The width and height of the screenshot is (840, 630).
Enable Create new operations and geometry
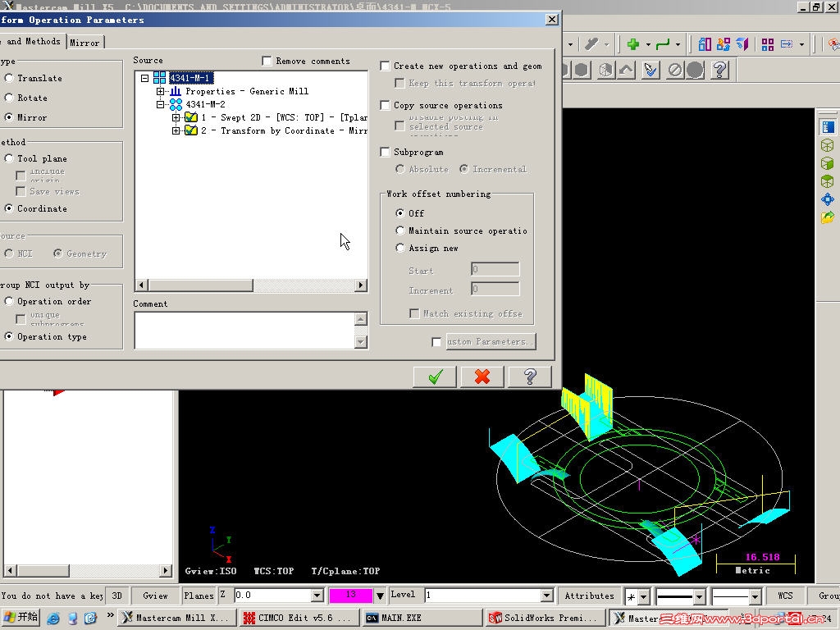(x=385, y=66)
